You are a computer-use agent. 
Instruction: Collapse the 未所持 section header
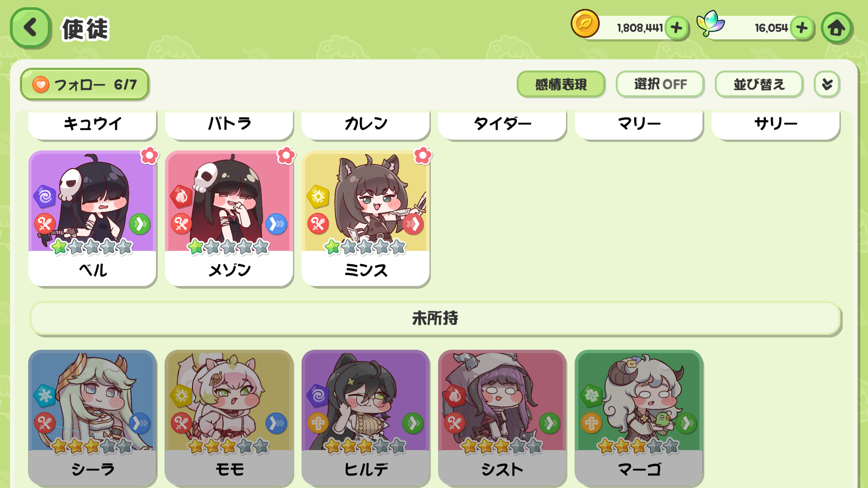(x=435, y=319)
